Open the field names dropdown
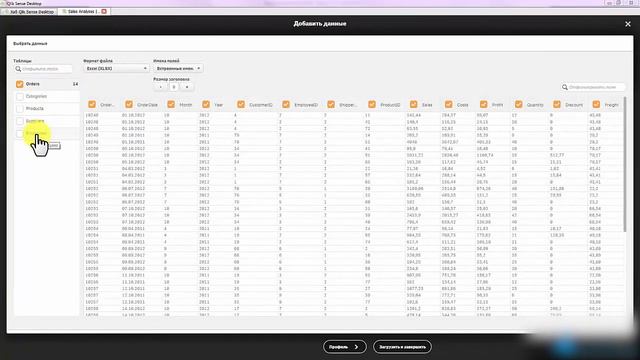Screen dimensions: 640x360 click(178, 69)
